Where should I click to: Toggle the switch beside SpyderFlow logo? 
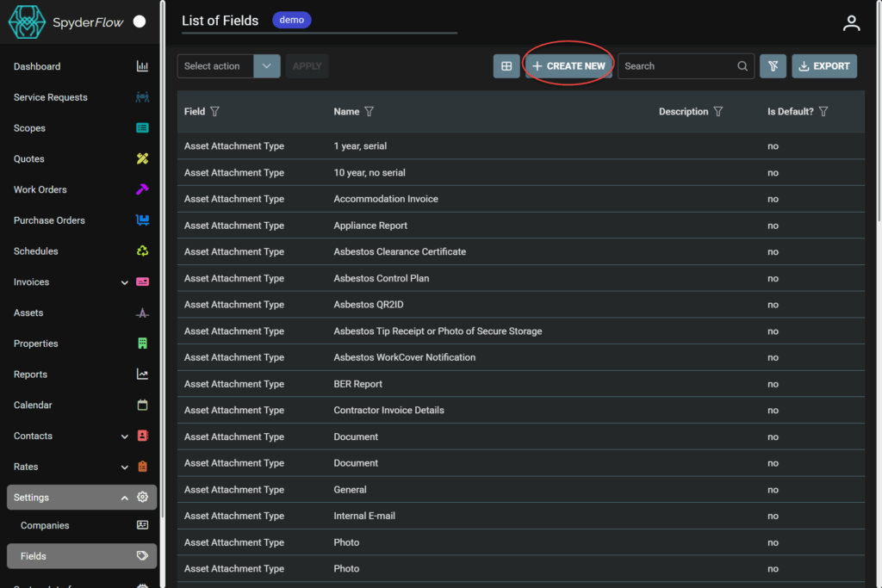(x=140, y=22)
